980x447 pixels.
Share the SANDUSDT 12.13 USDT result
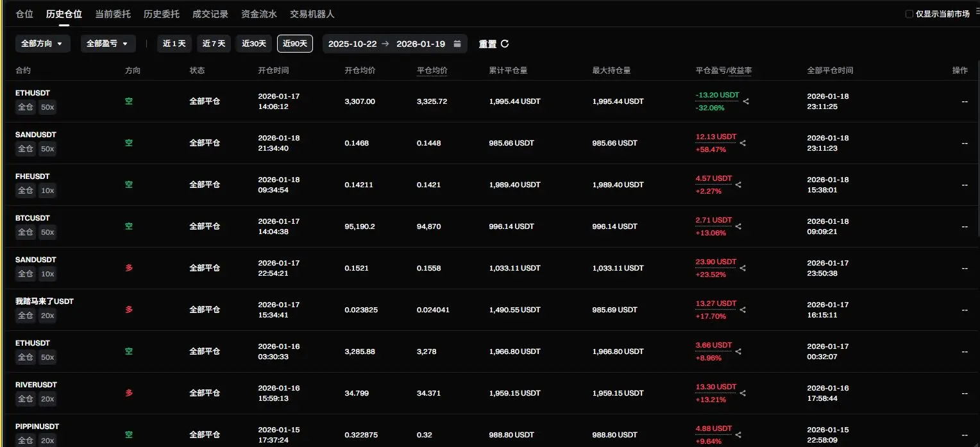click(x=743, y=143)
